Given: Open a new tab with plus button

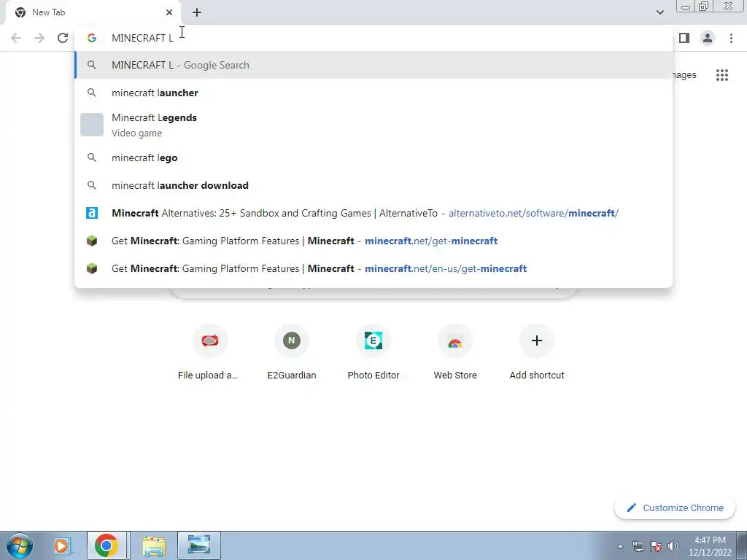Looking at the screenshot, I should point(197,12).
